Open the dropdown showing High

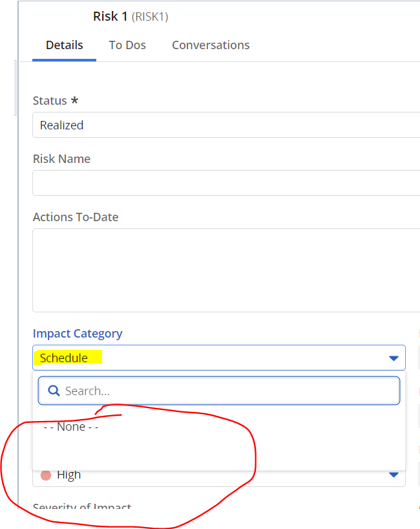point(213,475)
